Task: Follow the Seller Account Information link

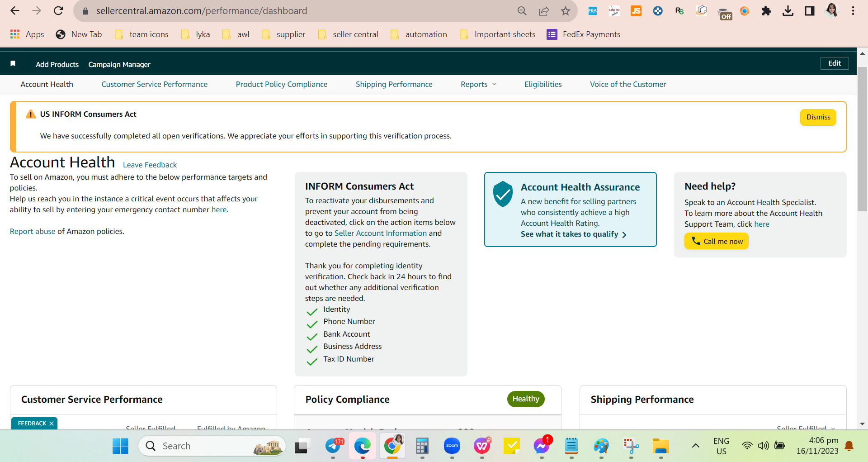Action: click(x=381, y=233)
